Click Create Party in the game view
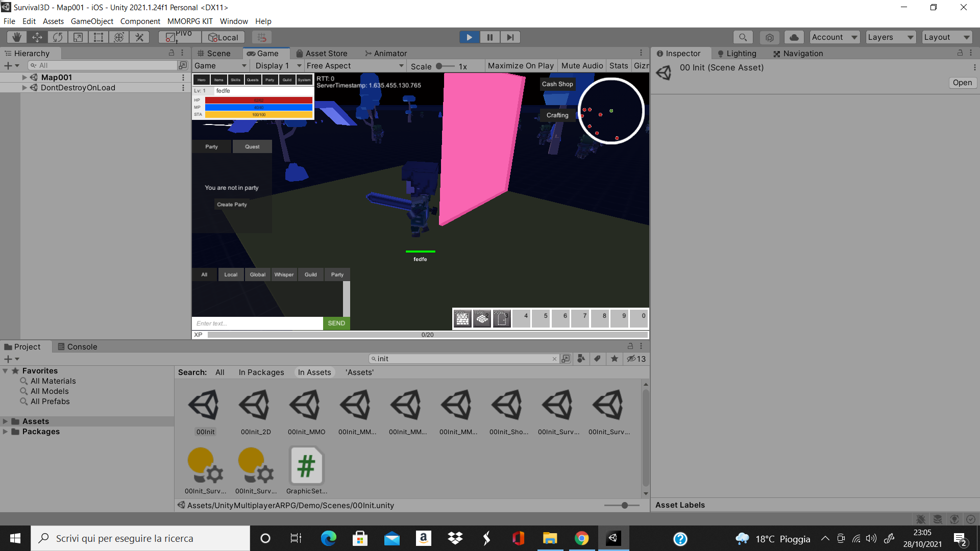 pyautogui.click(x=232, y=205)
